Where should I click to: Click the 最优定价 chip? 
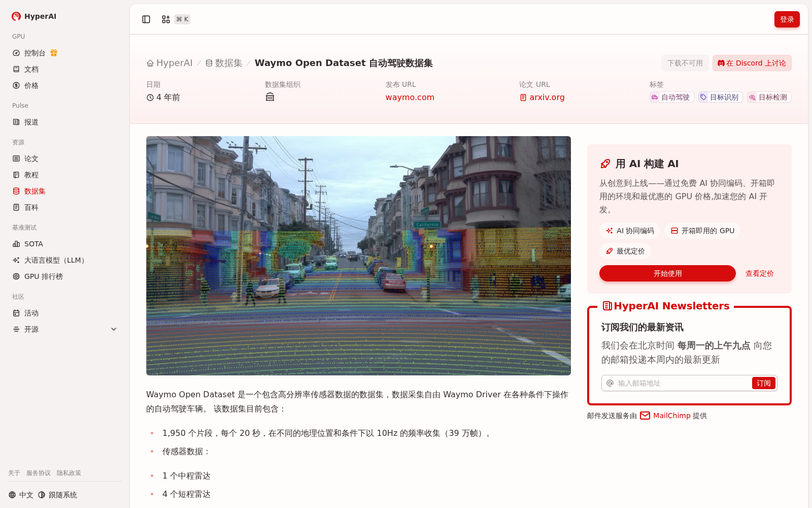(625, 251)
